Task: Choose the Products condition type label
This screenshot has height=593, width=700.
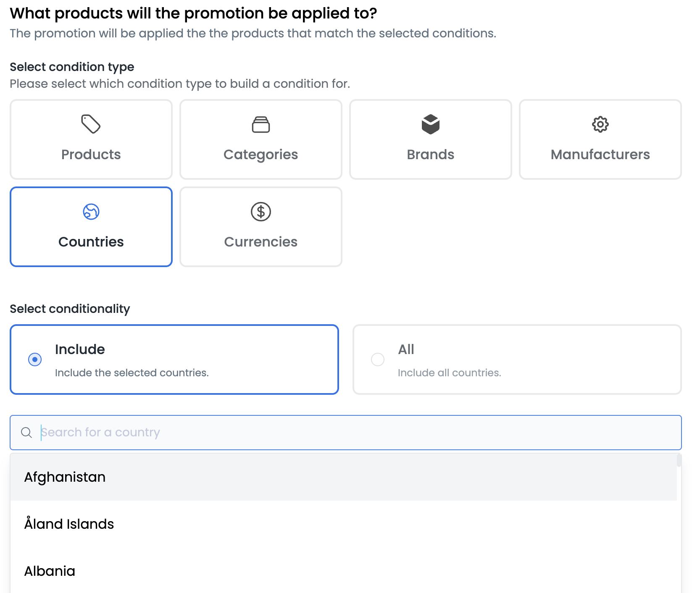Action: click(x=91, y=155)
